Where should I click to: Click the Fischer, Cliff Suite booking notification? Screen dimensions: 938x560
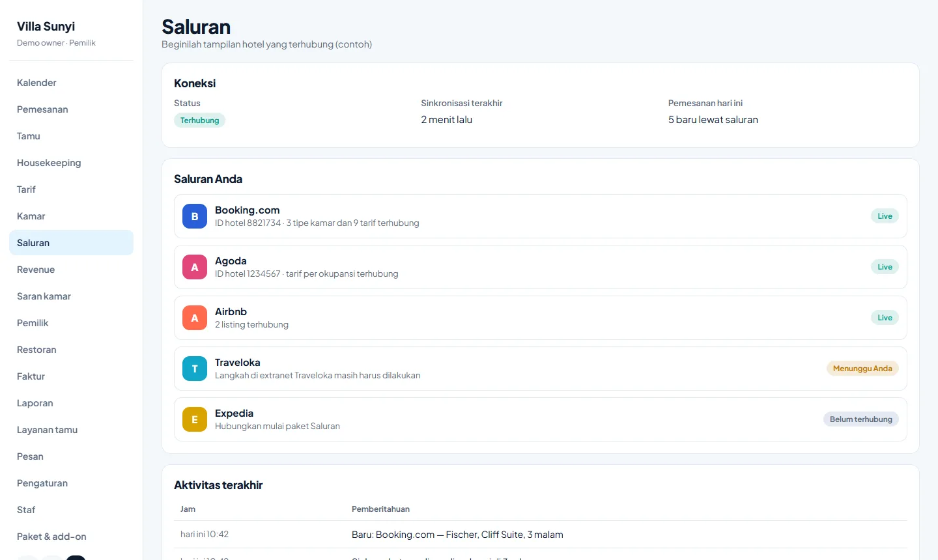pyautogui.click(x=457, y=535)
